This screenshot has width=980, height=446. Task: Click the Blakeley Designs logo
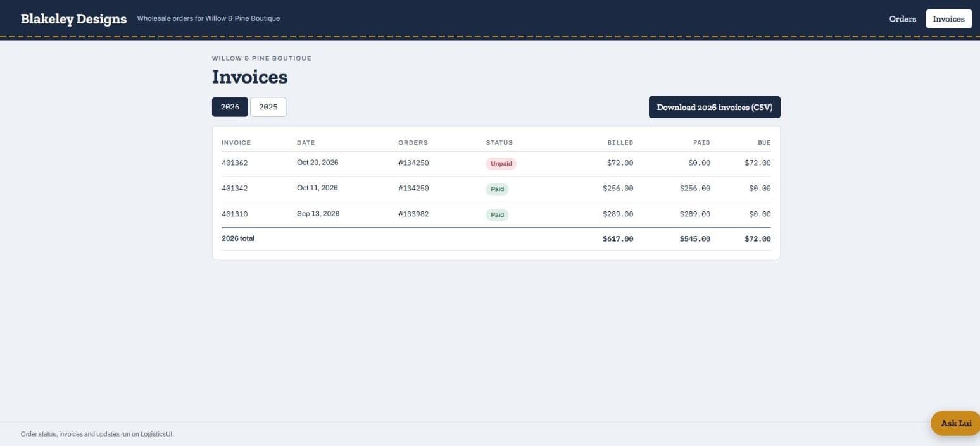(73, 19)
